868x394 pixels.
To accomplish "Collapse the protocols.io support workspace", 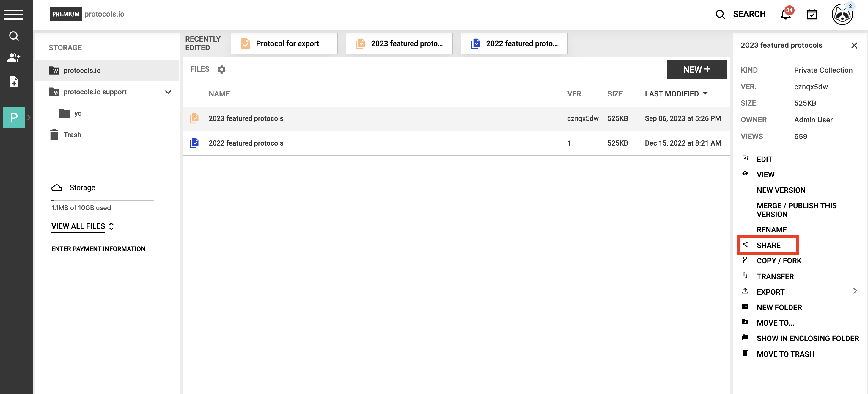I will tap(168, 92).
